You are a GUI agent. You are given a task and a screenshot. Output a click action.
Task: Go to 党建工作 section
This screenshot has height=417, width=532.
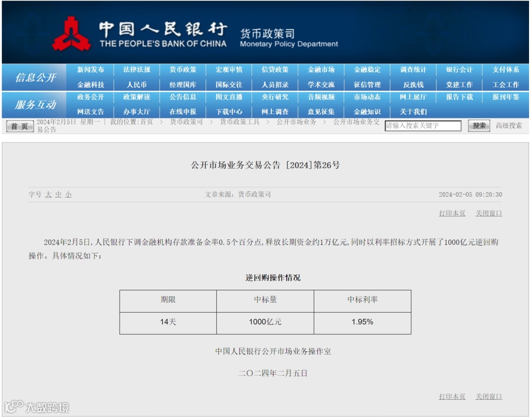click(x=460, y=85)
